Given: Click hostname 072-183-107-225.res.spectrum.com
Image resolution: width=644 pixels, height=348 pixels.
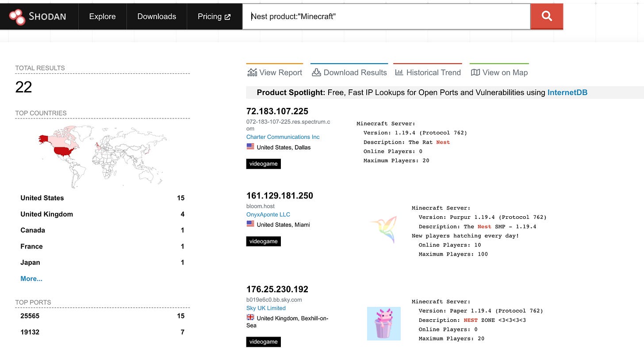Looking at the screenshot, I should click(x=288, y=125).
